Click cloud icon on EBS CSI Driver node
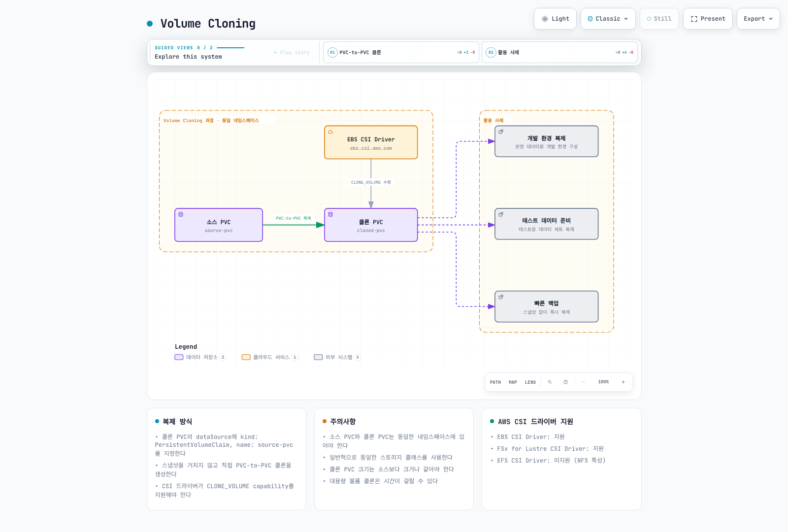This screenshot has height=532, width=788. click(x=330, y=132)
